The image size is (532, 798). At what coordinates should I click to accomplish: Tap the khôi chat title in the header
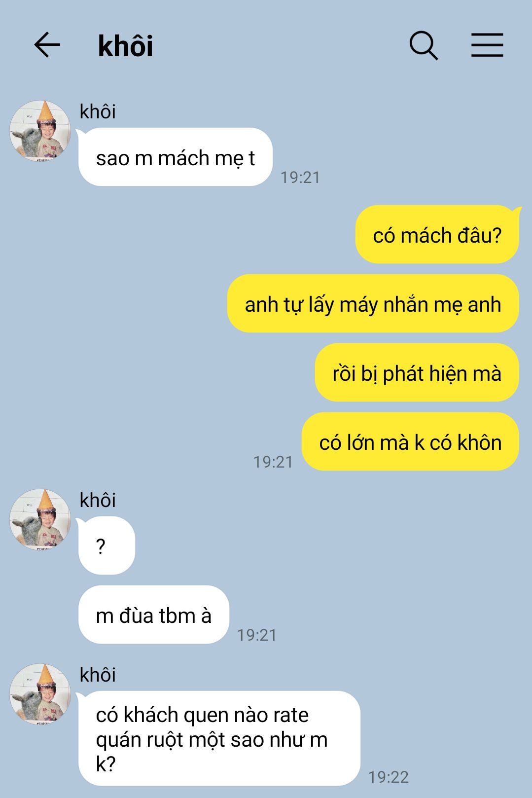tap(125, 46)
